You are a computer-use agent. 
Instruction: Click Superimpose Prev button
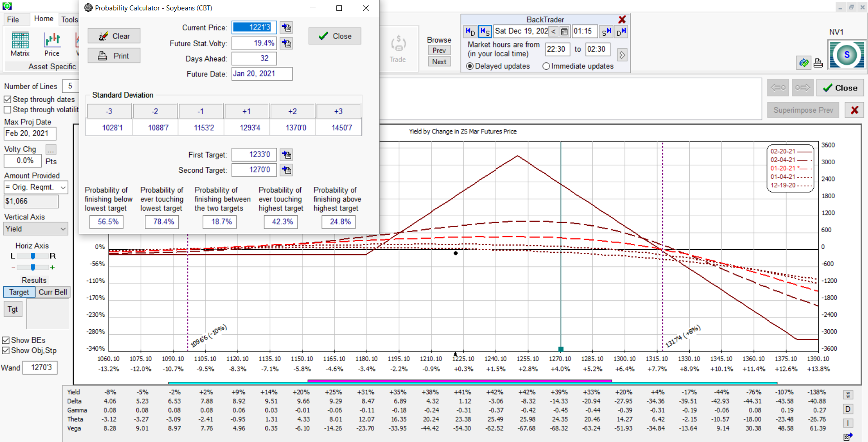[x=803, y=110]
